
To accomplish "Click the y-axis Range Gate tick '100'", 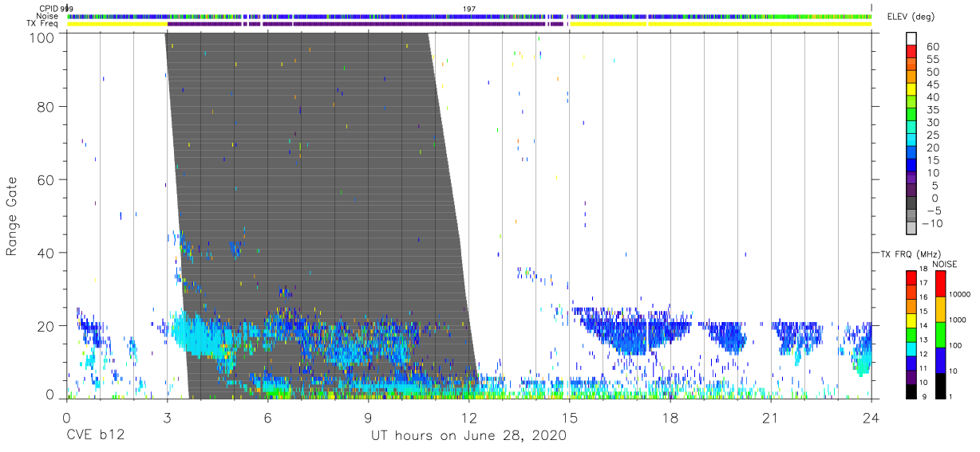I will tap(43, 37).
